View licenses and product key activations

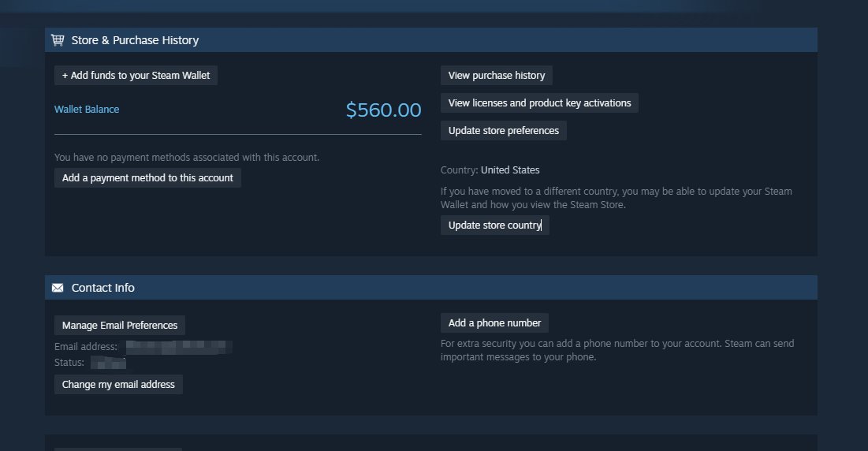[539, 103]
